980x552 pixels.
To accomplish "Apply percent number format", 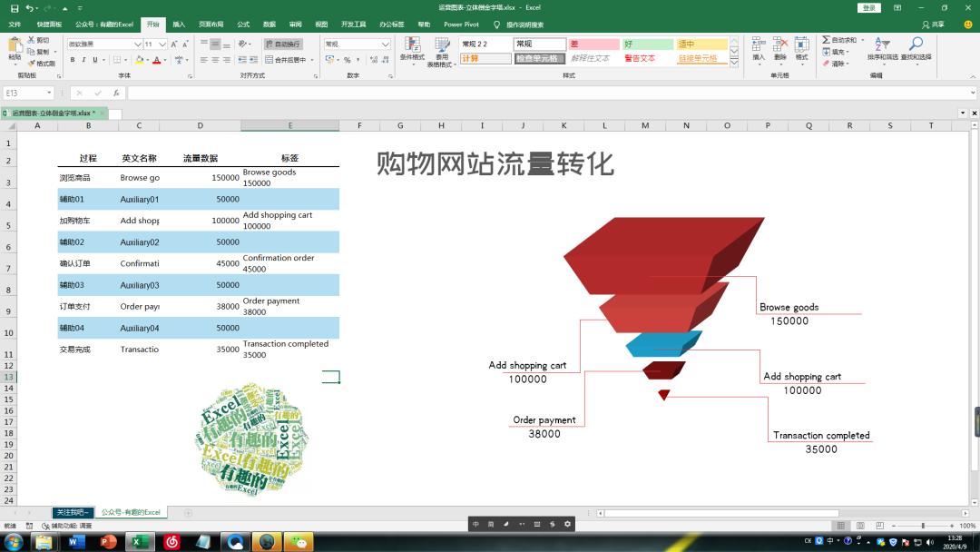I will [x=347, y=59].
